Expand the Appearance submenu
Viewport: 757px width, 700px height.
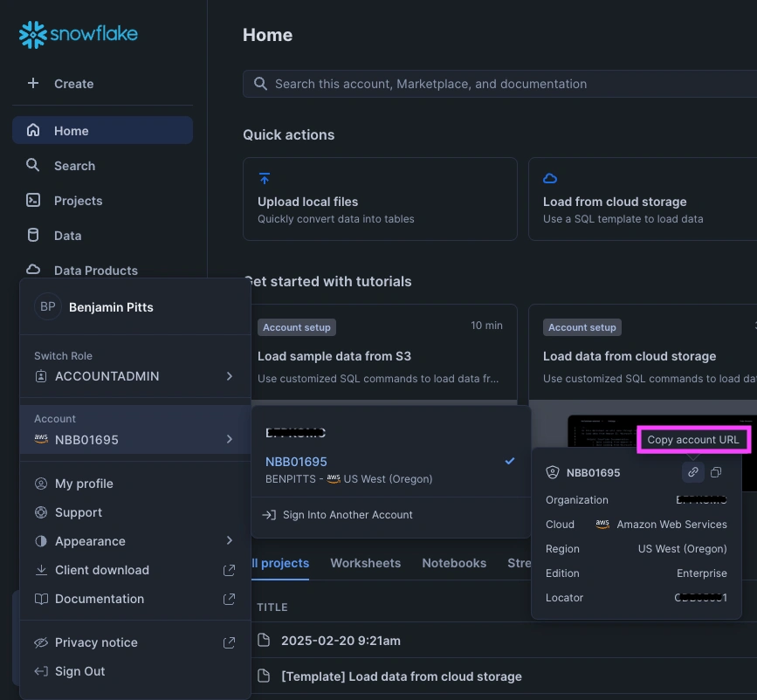[135, 541]
